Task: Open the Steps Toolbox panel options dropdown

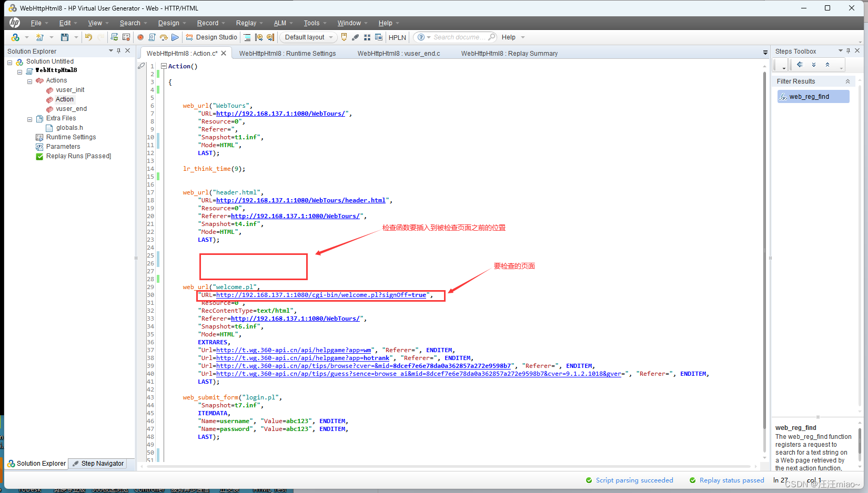Action: [840, 51]
